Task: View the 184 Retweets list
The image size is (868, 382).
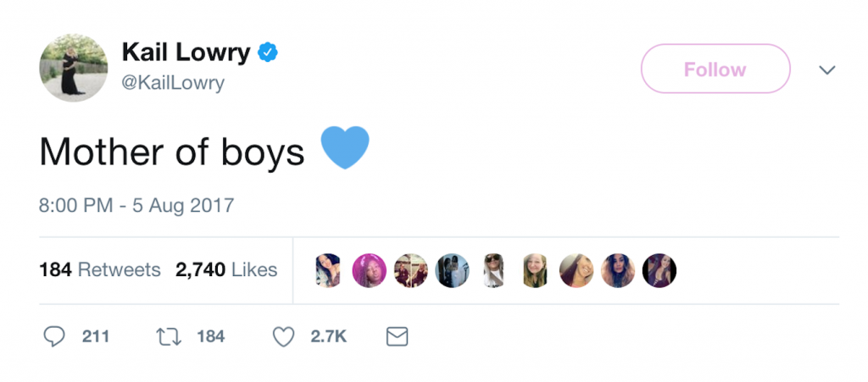Action: coord(100,270)
